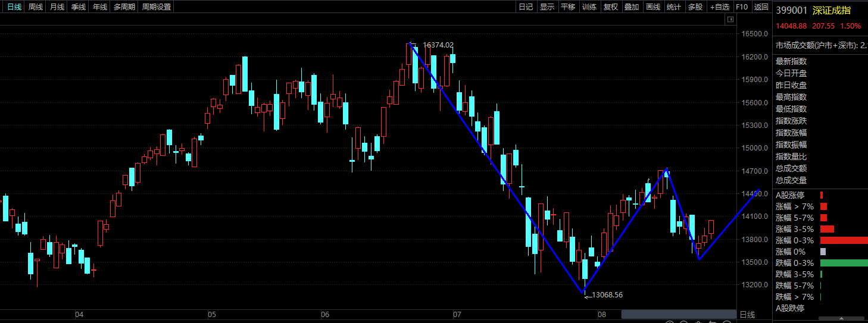Click the 跌幅 0-3% row label
868x323 pixels.
tap(794, 263)
